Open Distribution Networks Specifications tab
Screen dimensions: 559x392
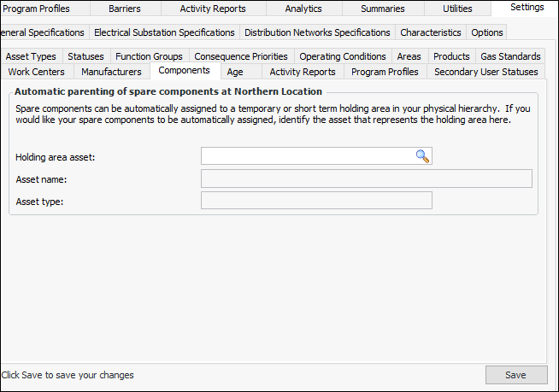click(316, 32)
